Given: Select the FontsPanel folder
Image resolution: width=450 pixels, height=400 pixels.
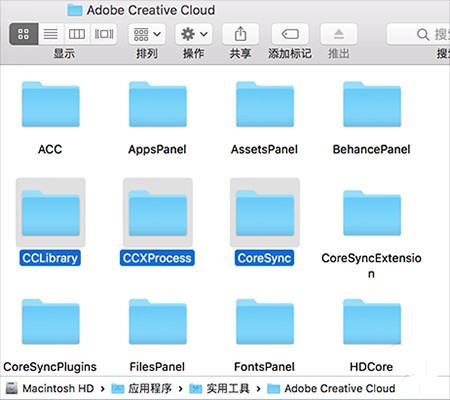Looking at the screenshot, I should click(x=265, y=322).
